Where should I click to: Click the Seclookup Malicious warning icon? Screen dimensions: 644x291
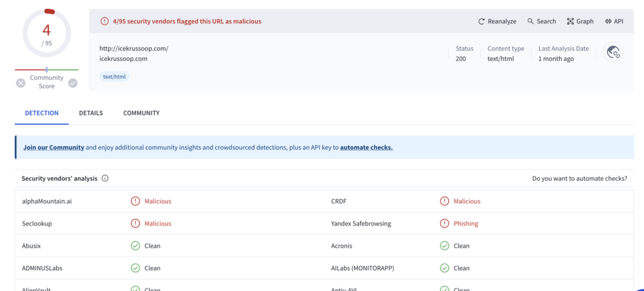(x=135, y=224)
